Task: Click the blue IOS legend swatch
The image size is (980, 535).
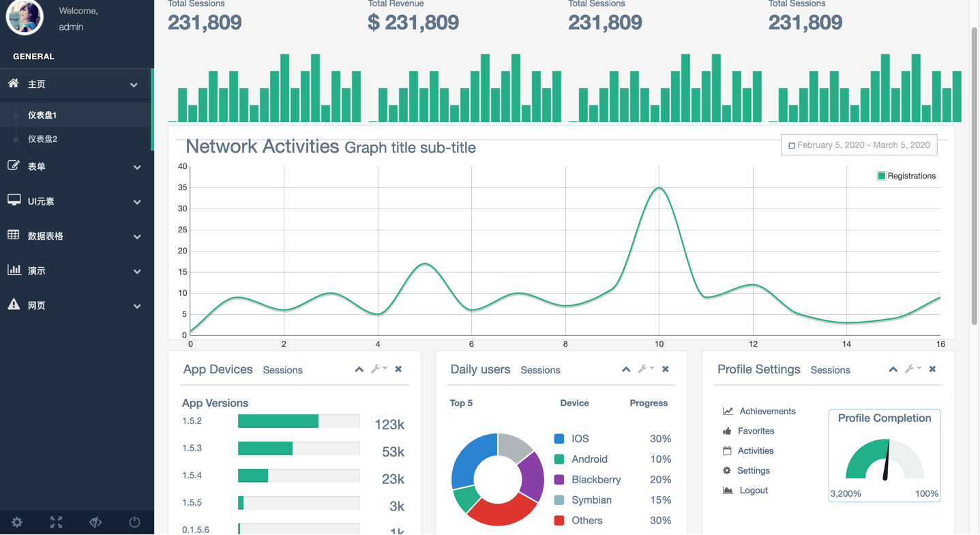Action: coord(559,439)
